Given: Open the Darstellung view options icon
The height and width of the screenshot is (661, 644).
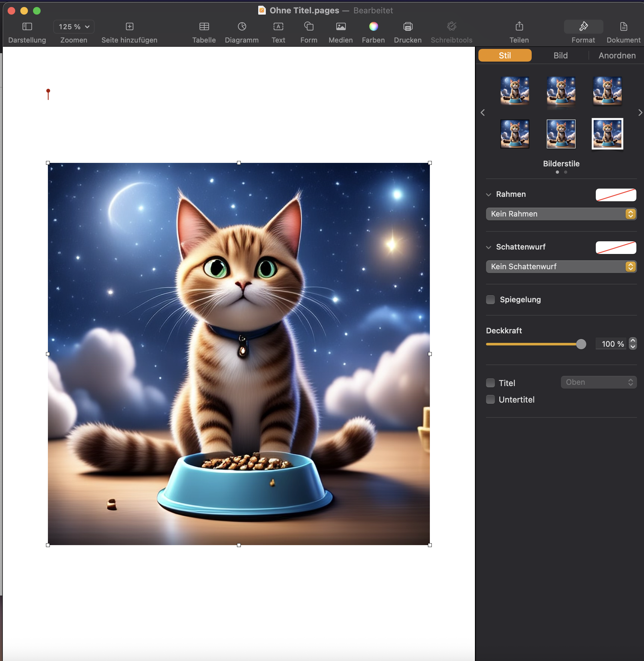Looking at the screenshot, I should tap(27, 26).
